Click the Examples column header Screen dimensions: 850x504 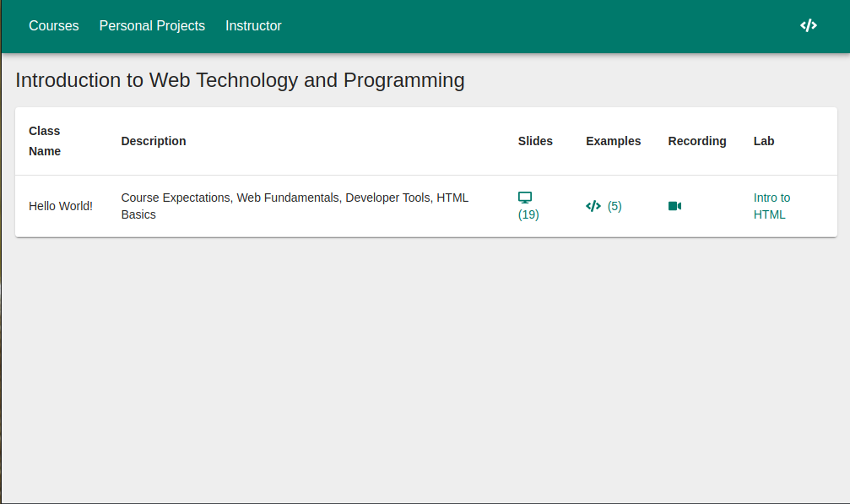click(x=613, y=141)
